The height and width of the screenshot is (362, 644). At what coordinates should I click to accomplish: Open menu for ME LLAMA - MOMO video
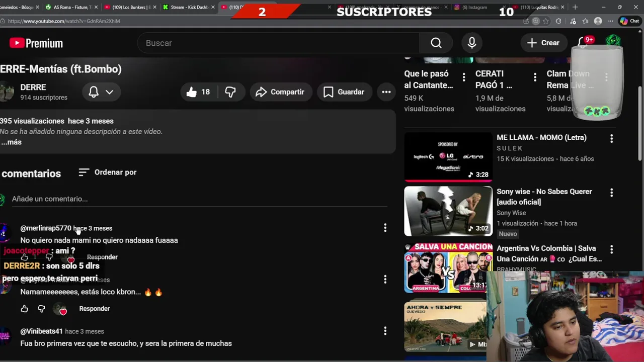[612, 138]
